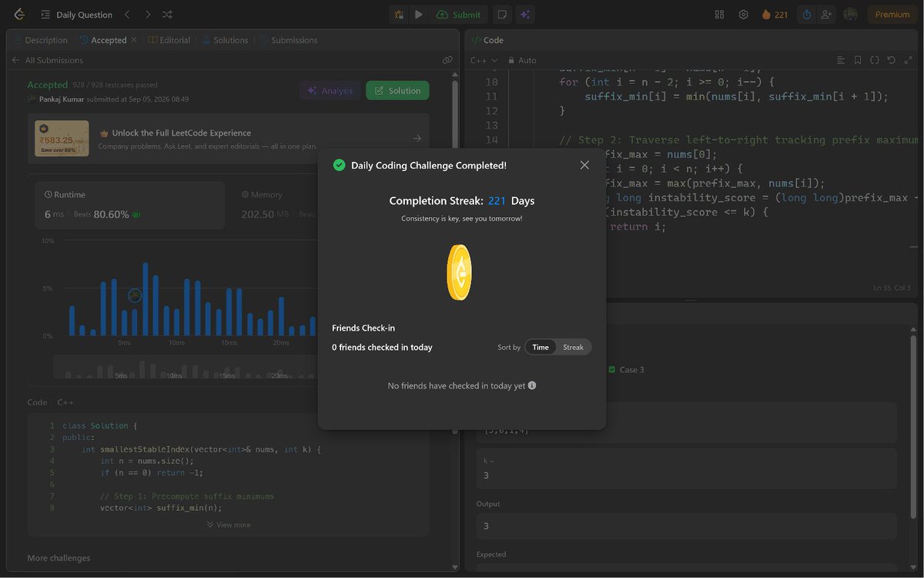Click the Premium button
This screenshot has width=924, height=578.
tap(892, 15)
